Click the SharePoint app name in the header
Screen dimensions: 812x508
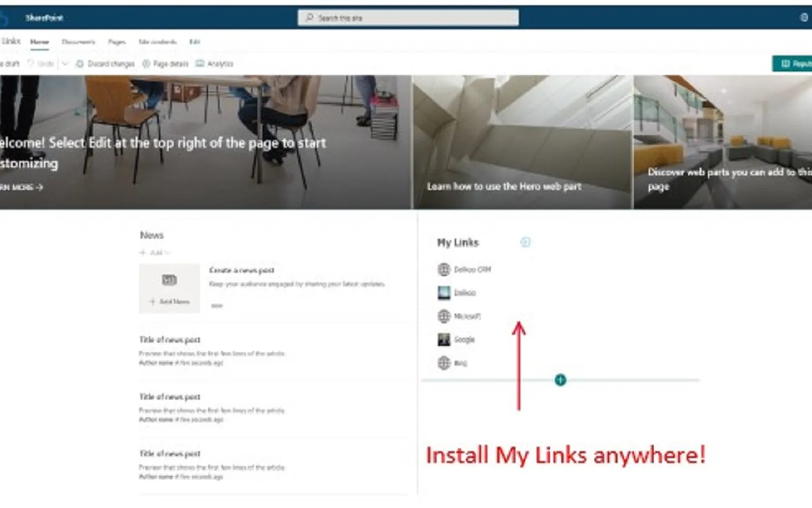[x=44, y=18]
